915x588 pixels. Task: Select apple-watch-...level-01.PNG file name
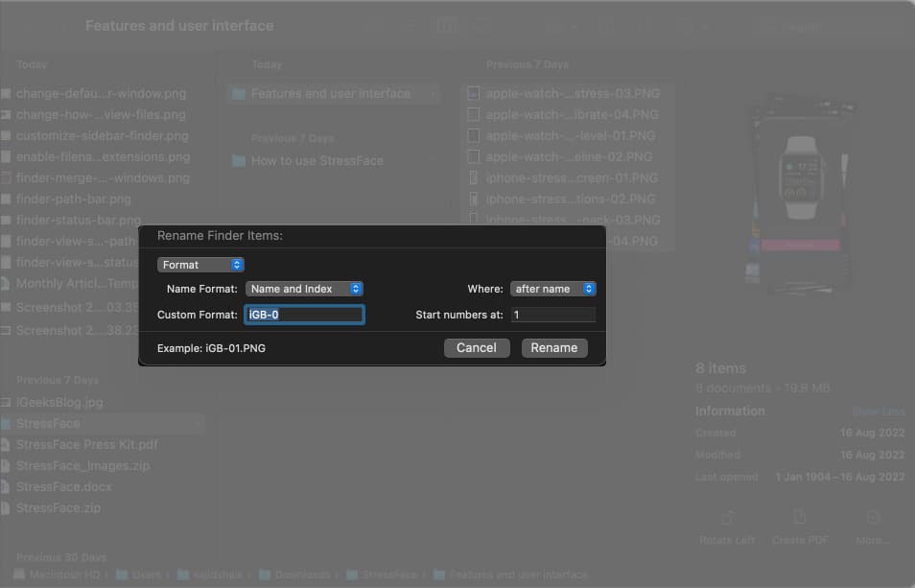tap(570, 135)
